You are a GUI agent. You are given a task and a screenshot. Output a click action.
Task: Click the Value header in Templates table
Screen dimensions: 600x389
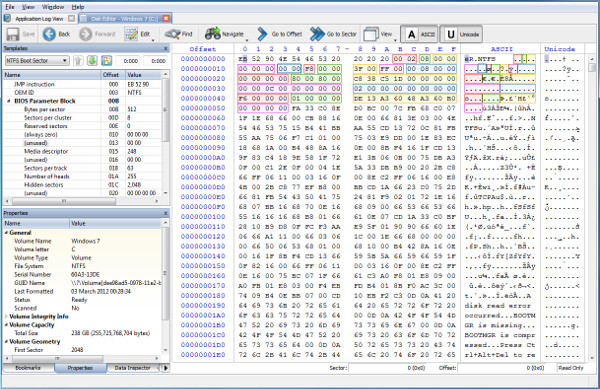coord(143,75)
